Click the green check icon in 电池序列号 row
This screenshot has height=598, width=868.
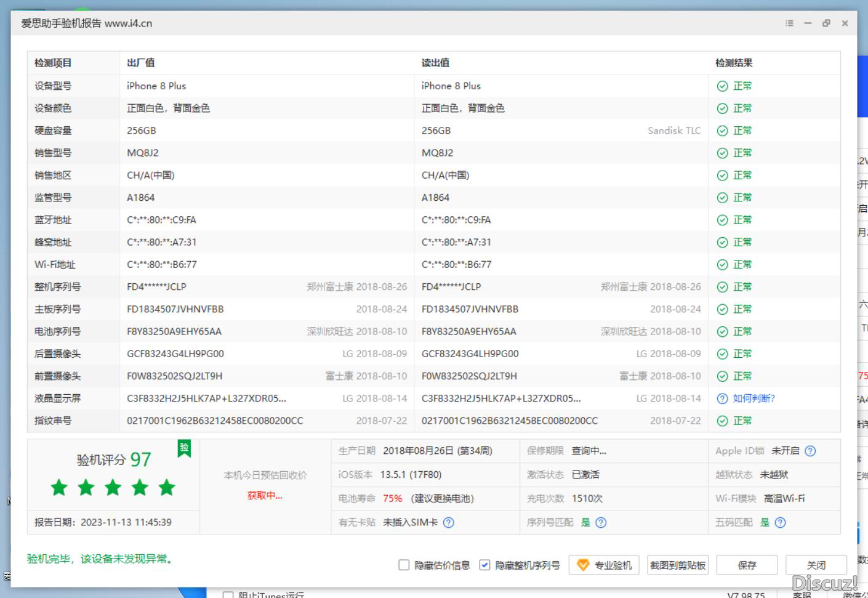coord(723,331)
